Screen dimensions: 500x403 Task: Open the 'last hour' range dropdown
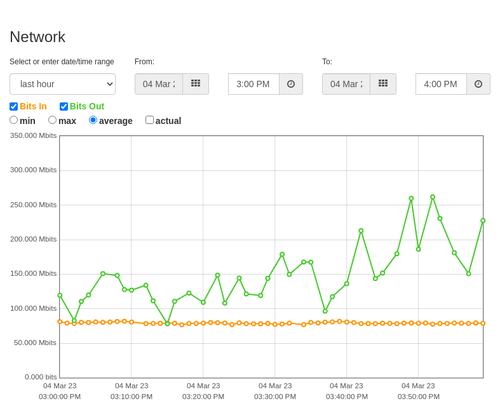63,84
